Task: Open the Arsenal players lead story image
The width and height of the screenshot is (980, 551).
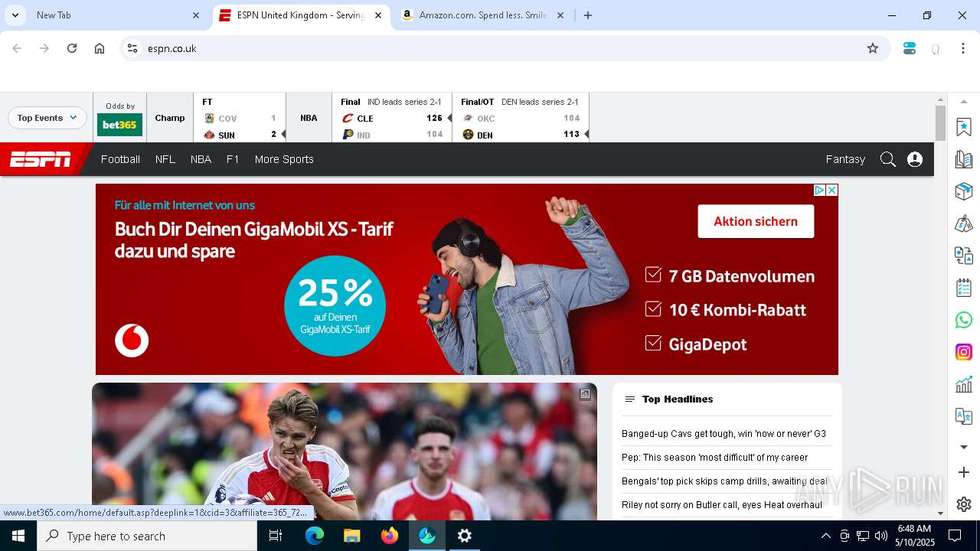Action: coord(345,452)
